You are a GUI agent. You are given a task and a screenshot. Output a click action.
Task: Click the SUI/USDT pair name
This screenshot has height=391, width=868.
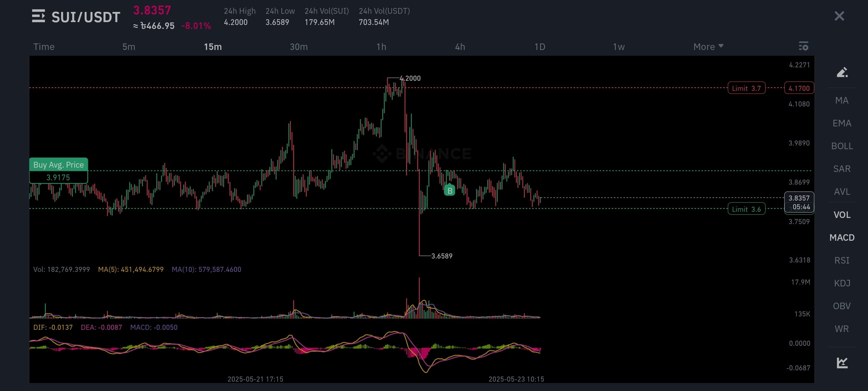tap(86, 17)
